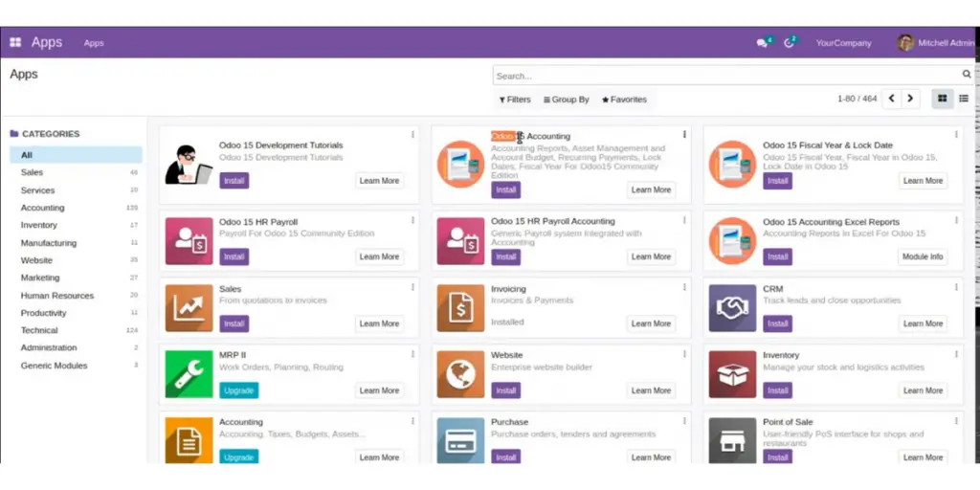Select Accounting category in sidebar
Viewport: 980px width, 490px height.
76,208
